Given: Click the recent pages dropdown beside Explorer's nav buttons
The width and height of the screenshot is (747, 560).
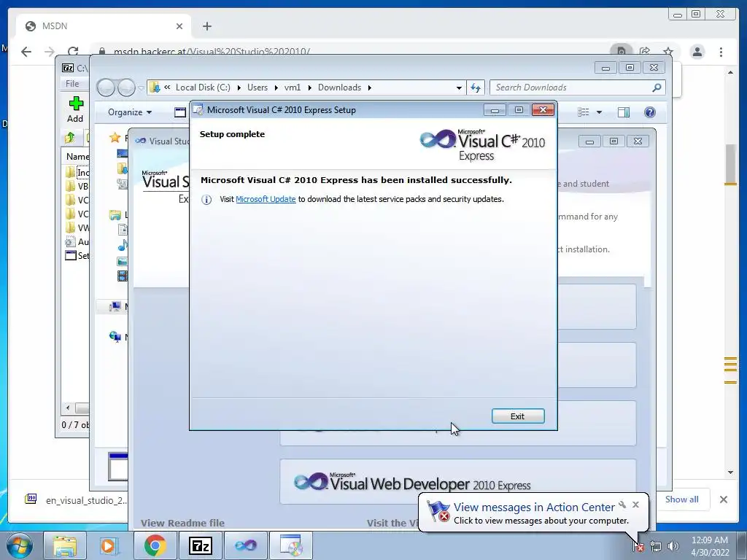Looking at the screenshot, I should [x=141, y=88].
